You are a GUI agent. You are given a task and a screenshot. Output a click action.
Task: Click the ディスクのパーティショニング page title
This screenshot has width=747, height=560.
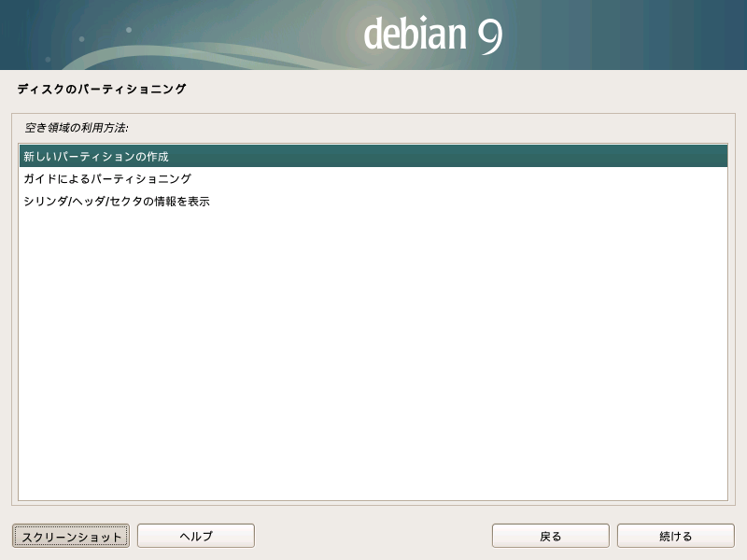coord(102,90)
